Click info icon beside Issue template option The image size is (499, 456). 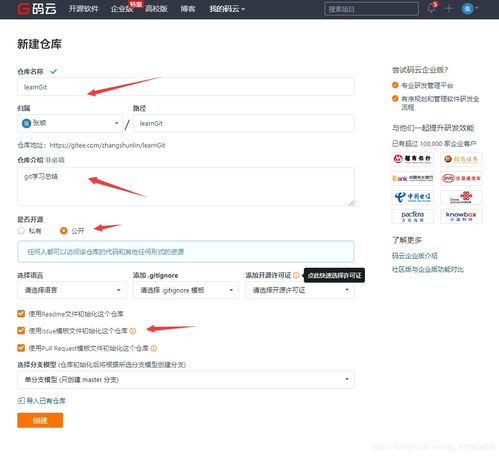tap(133, 331)
